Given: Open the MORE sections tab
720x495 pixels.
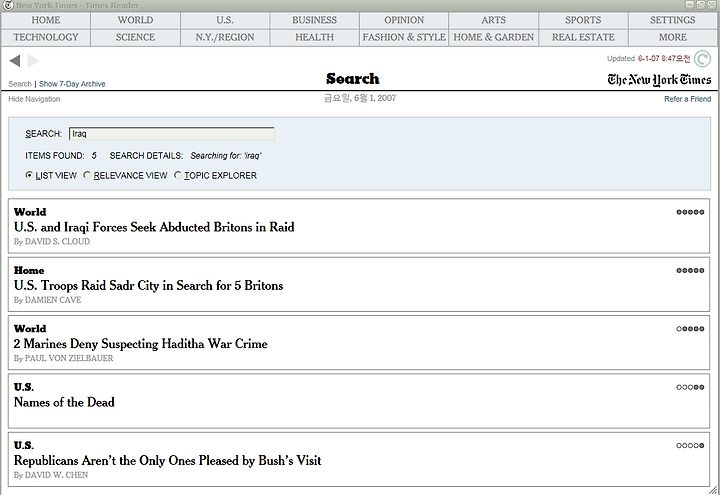Looking at the screenshot, I should [673, 38].
